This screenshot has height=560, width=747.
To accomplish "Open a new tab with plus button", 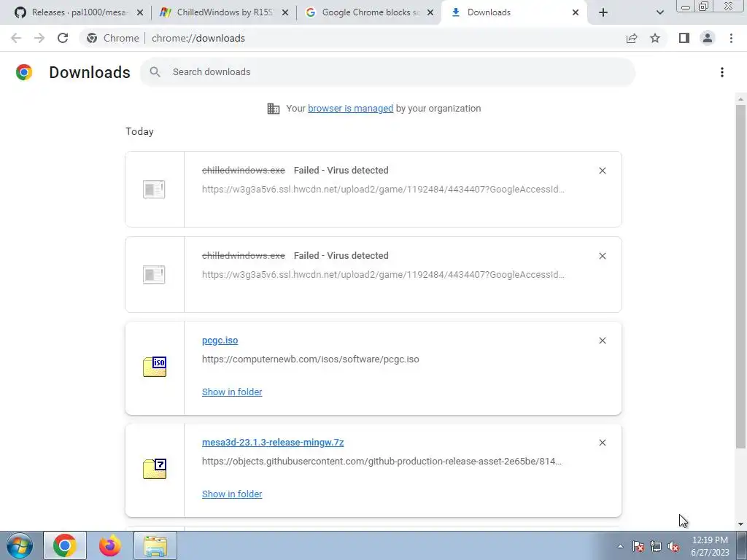I will click(x=603, y=12).
